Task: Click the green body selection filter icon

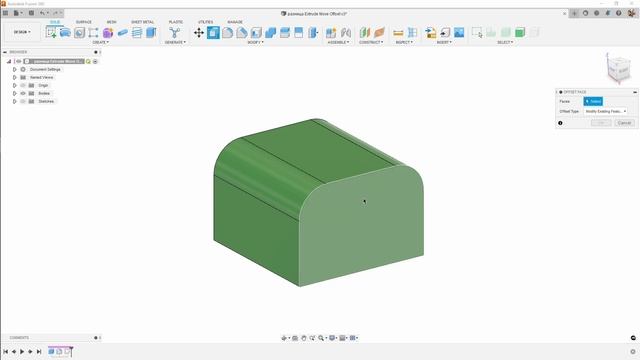Action: (x=520, y=33)
